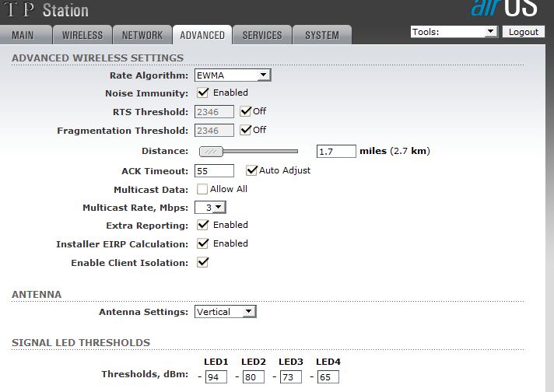Select the ADVANCED tab

click(202, 35)
